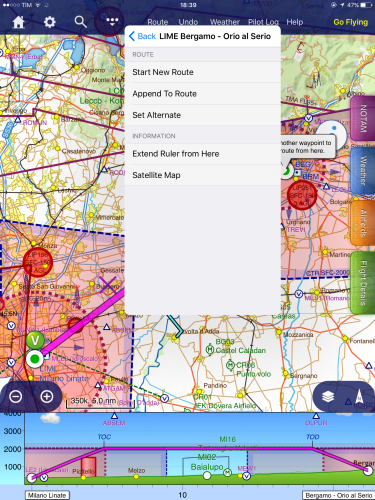This screenshot has height=500, width=375.
Task: Tap the north-up compass arrow icon
Action: (359, 396)
